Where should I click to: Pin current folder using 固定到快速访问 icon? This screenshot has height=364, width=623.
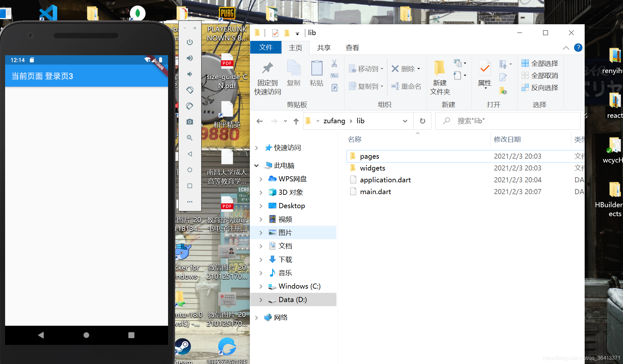click(267, 77)
